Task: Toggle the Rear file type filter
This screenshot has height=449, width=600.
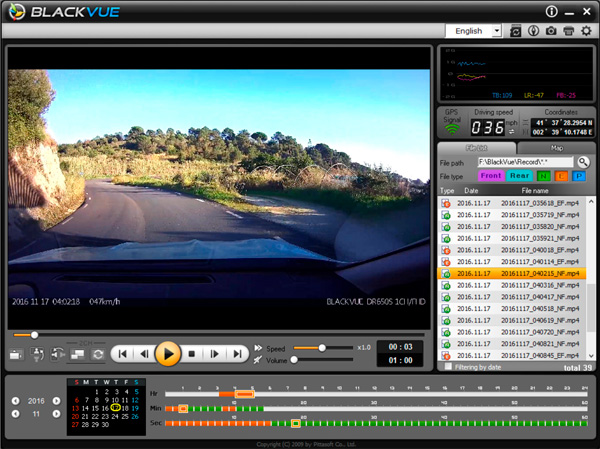Action: click(x=519, y=176)
